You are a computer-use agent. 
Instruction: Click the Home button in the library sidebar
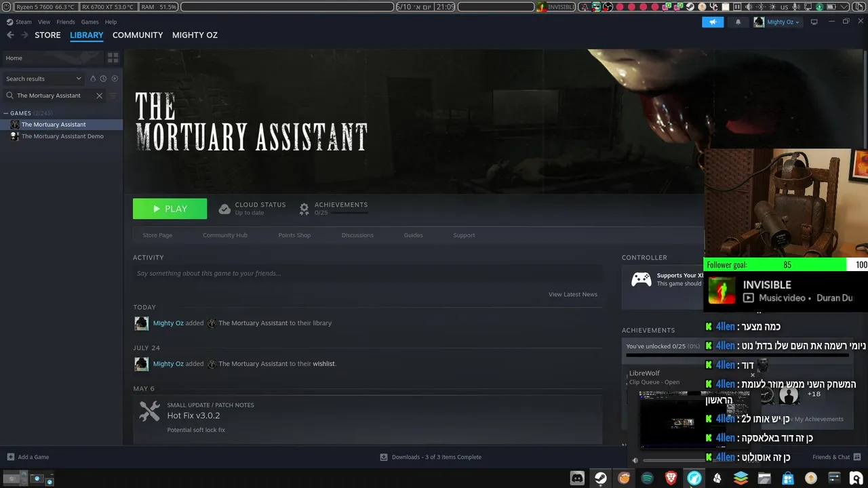pos(52,58)
